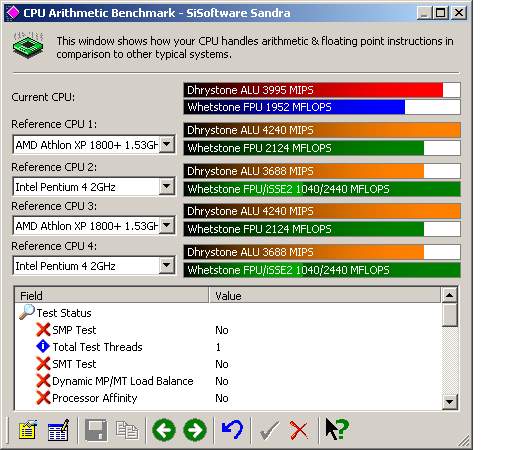Click the yellow notepad options icon
512x450 pixels.
point(27,430)
